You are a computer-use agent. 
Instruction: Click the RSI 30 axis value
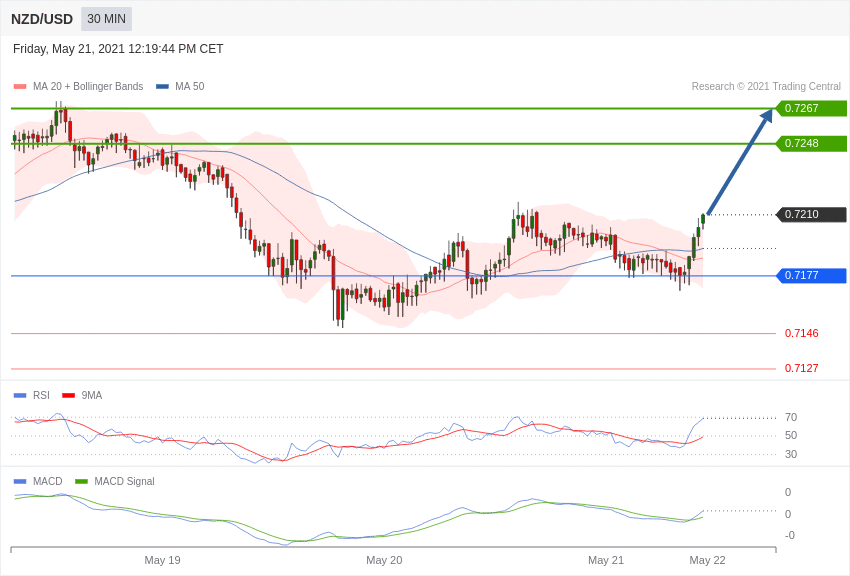pyautogui.click(x=791, y=454)
